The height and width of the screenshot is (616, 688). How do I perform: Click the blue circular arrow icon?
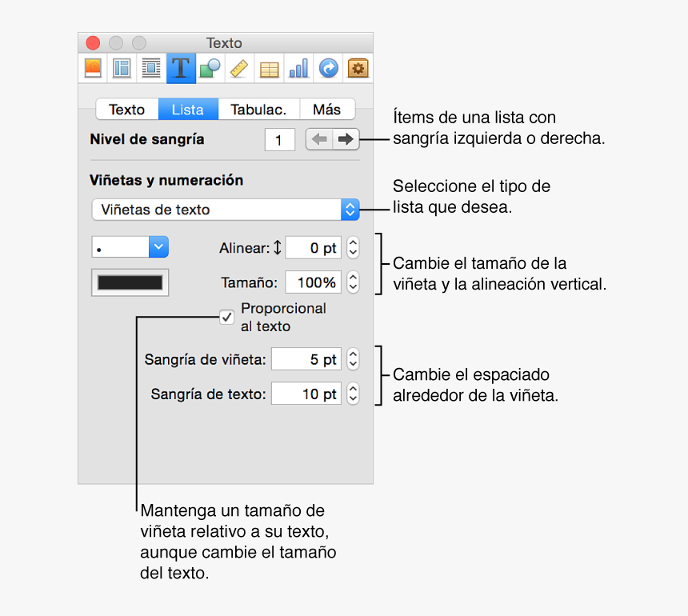tap(328, 68)
